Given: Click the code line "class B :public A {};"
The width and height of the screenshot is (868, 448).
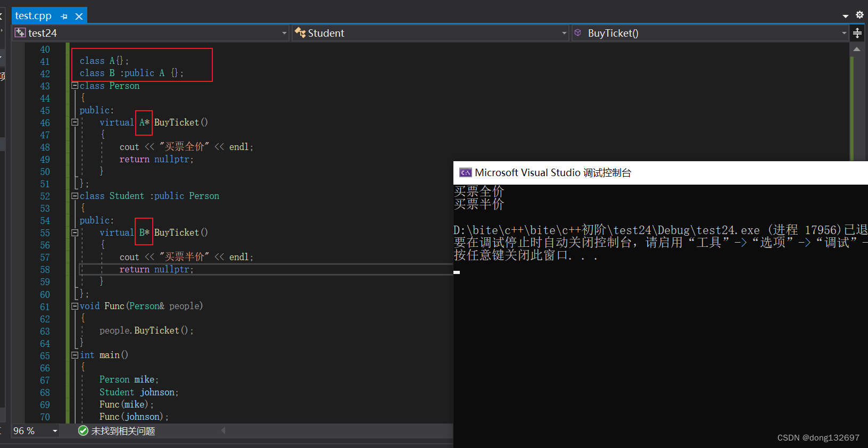Looking at the screenshot, I should click(131, 73).
